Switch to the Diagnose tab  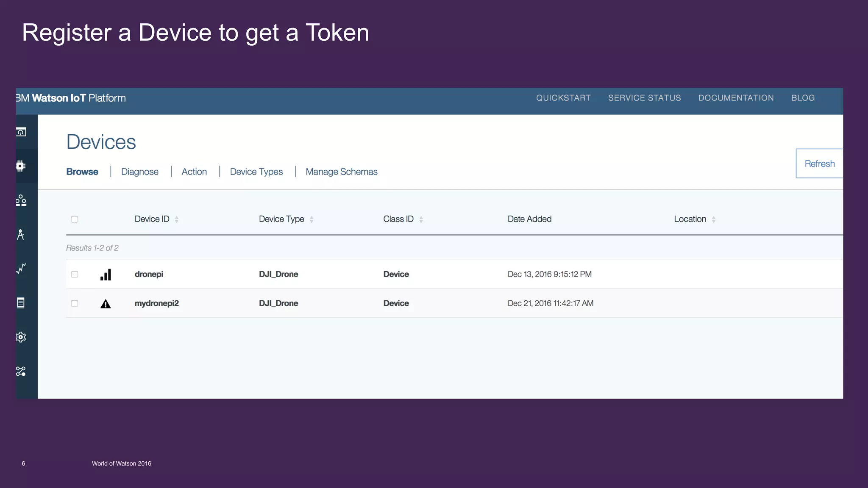[139, 172]
